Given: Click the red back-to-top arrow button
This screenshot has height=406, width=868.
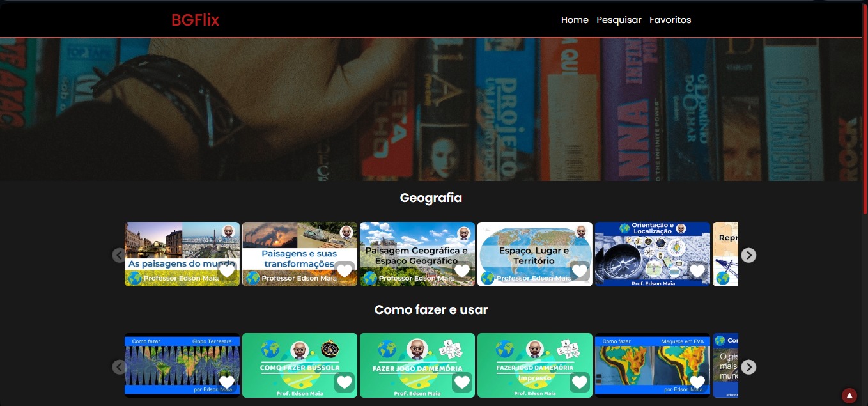Looking at the screenshot, I should click(x=849, y=396).
